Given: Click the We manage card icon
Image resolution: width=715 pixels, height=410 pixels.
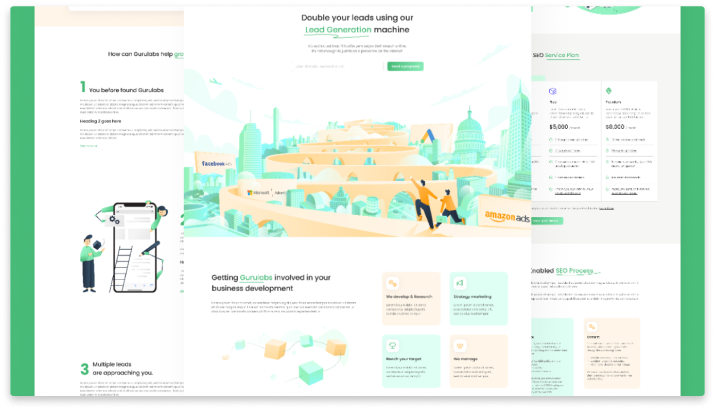Looking at the screenshot, I should click(462, 345).
